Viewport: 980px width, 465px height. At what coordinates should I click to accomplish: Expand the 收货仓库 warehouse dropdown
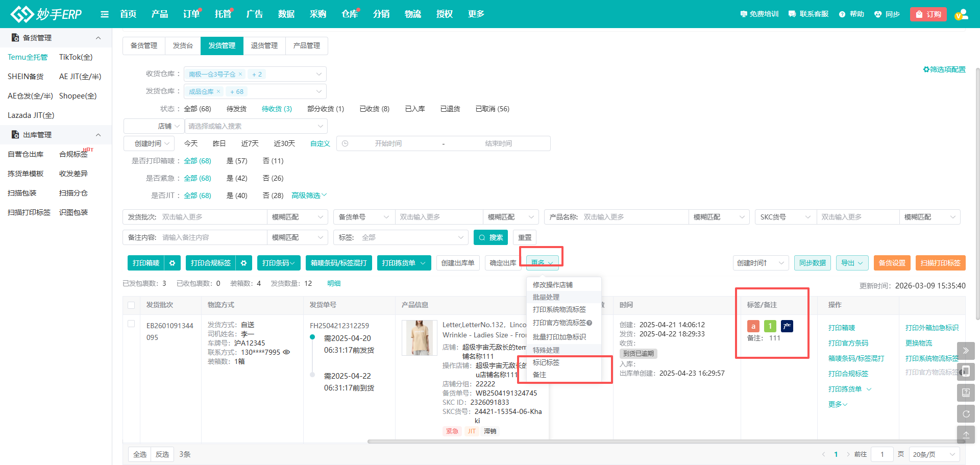click(x=319, y=74)
